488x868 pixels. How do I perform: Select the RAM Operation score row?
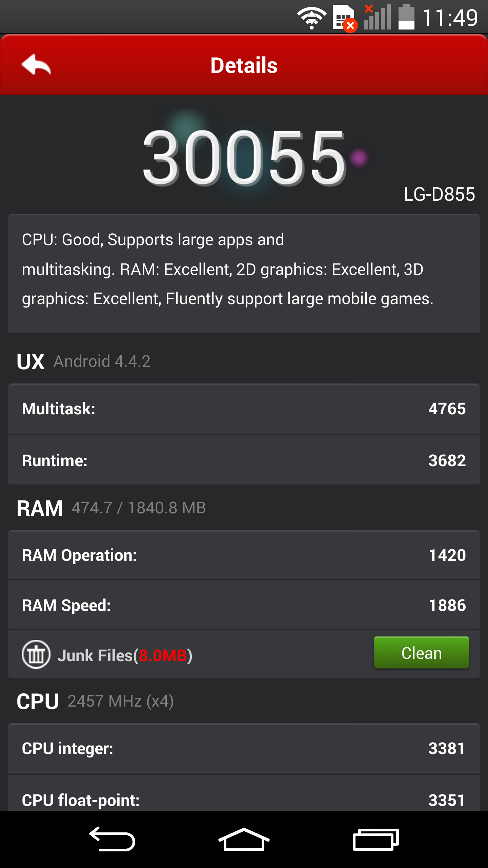[x=244, y=555]
